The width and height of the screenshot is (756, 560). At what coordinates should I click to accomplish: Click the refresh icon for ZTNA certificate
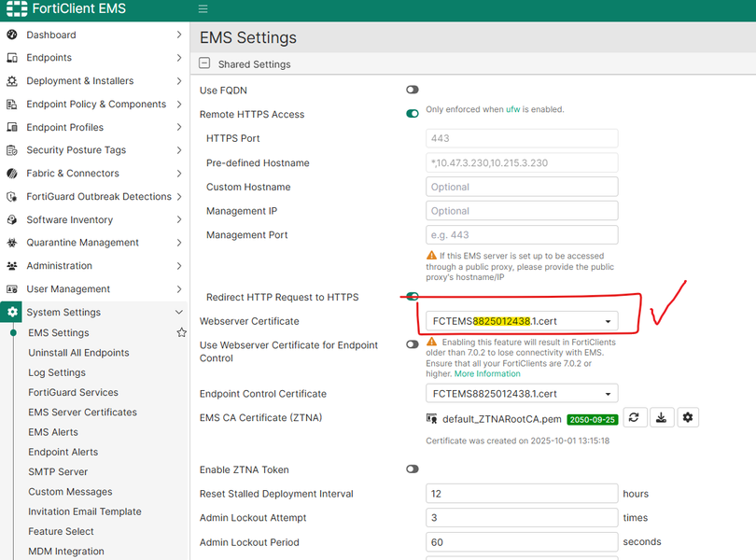click(x=634, y=417)
